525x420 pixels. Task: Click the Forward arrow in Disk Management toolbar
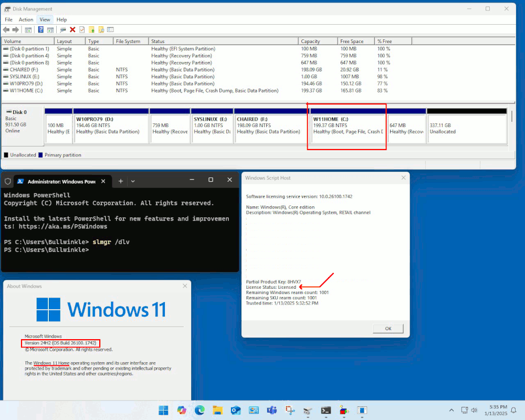click(x=15, y=30)
